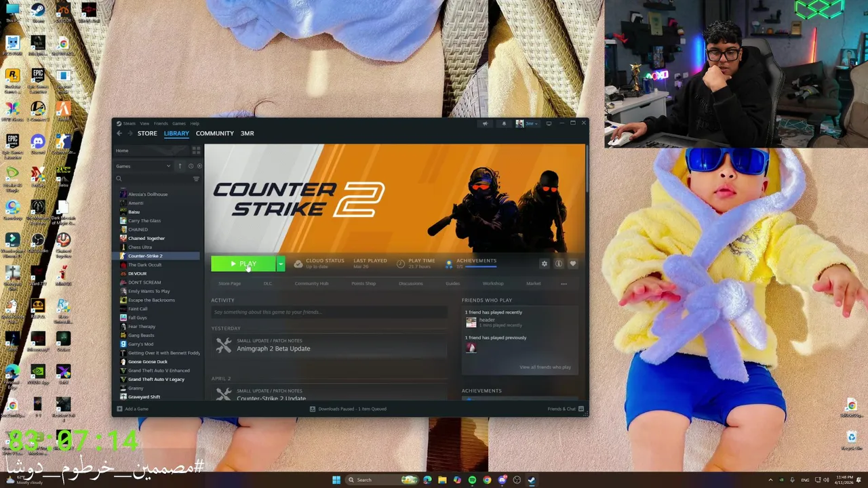Screen dimensions: 868x488
Task: Open the Market link
Action: pyautogui.click(x=534, y=283)
